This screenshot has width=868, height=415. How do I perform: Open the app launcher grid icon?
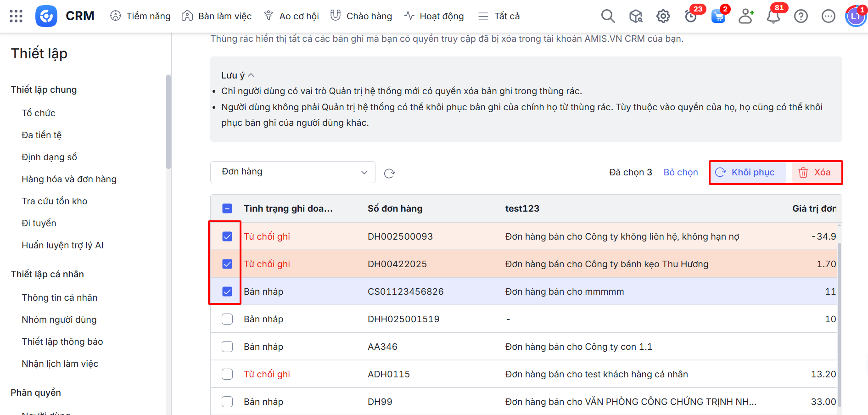[x=16, y=16]
